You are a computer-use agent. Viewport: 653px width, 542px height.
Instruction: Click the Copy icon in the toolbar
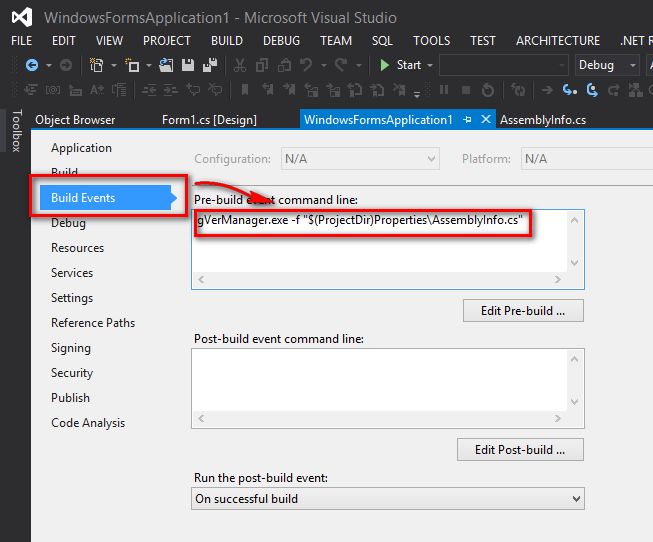click(262, 65)
